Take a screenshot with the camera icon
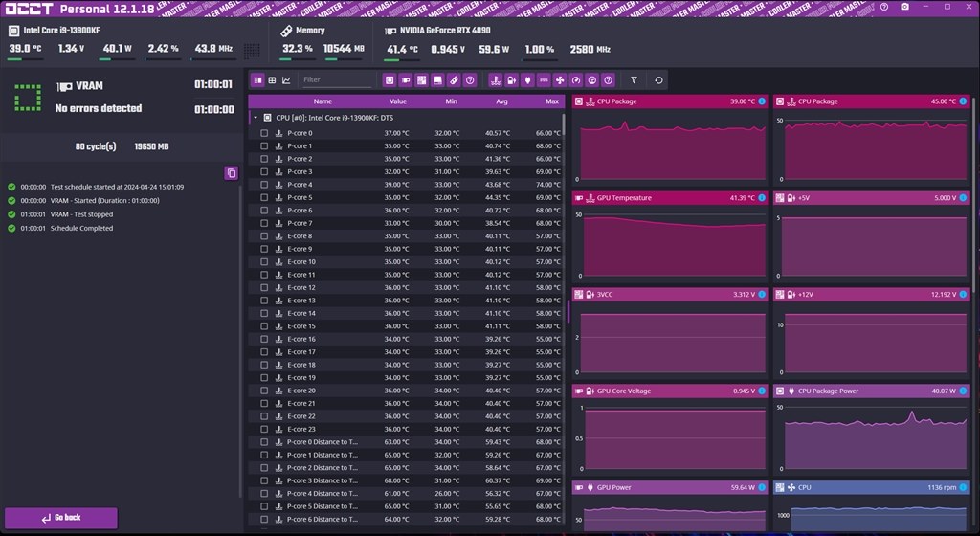The width and height of the screenshot is (980, 536). pos(905,7)
